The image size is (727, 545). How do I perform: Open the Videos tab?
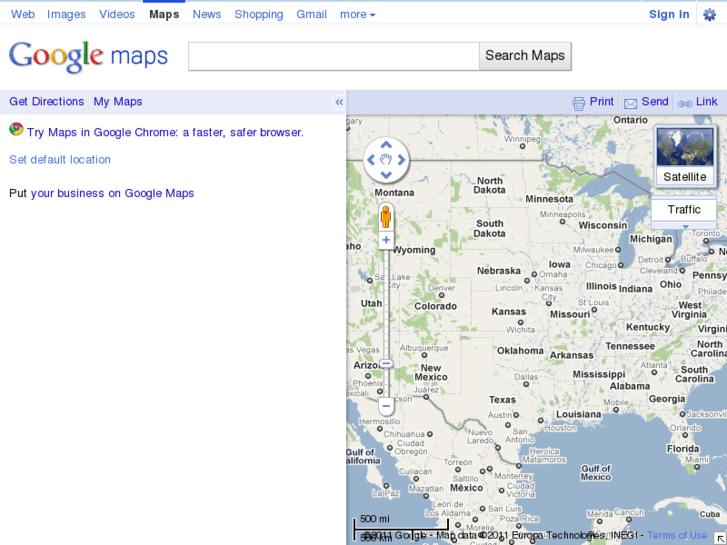pos(117,14)
